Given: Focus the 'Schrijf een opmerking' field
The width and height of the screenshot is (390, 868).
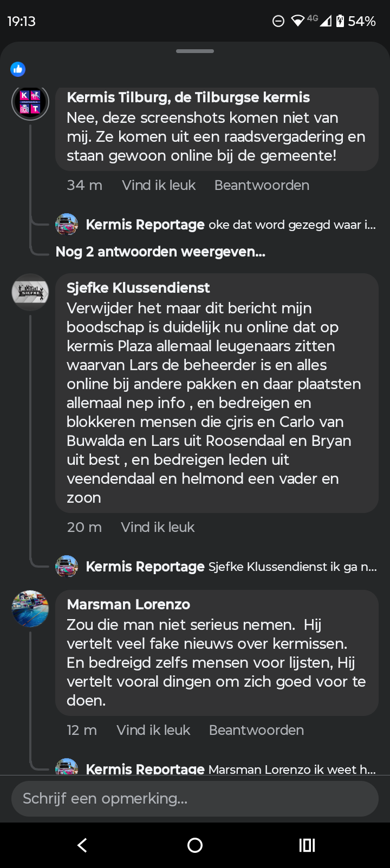Looking at the screenshot, I should pos(195,798).
